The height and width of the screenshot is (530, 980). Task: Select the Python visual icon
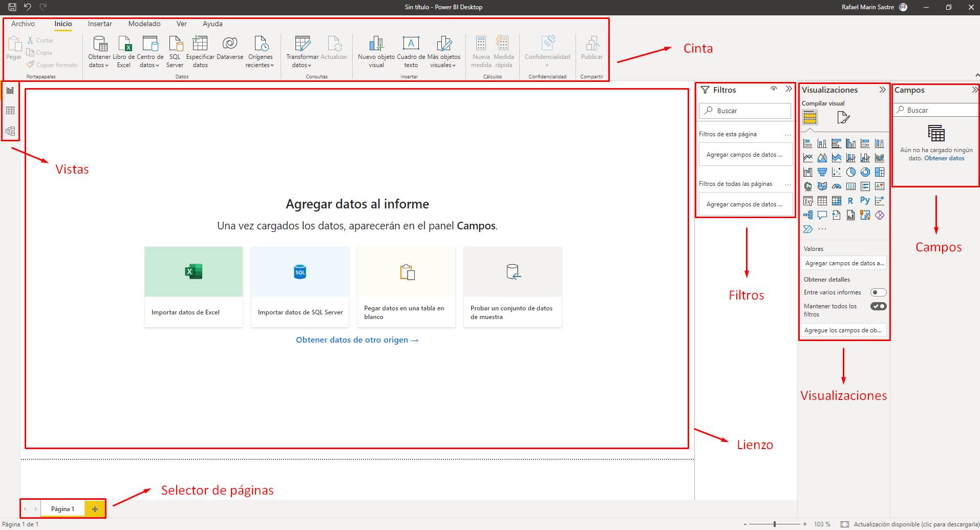865,201
